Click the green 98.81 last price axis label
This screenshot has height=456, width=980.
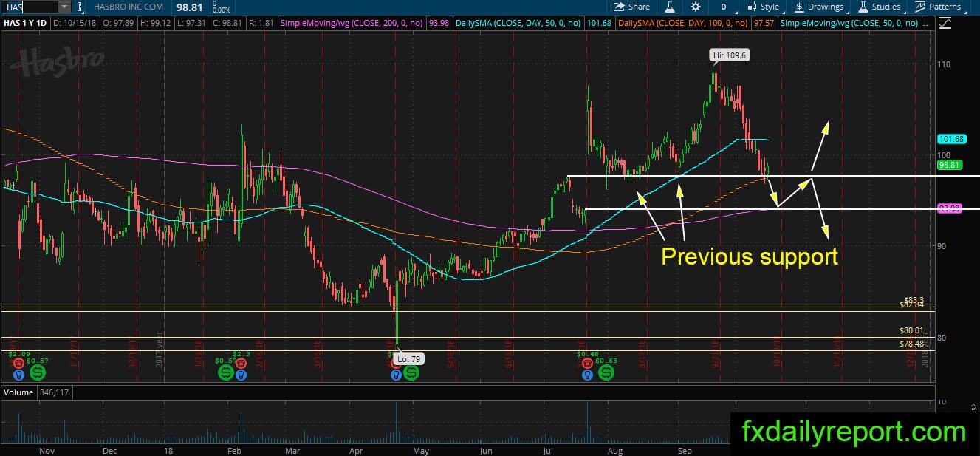(x=949, y=166)
